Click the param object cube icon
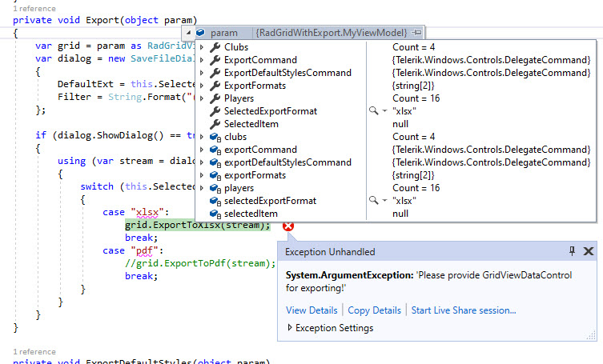The width and height of the screenshot is (603, 364). [x=200, y=33]
